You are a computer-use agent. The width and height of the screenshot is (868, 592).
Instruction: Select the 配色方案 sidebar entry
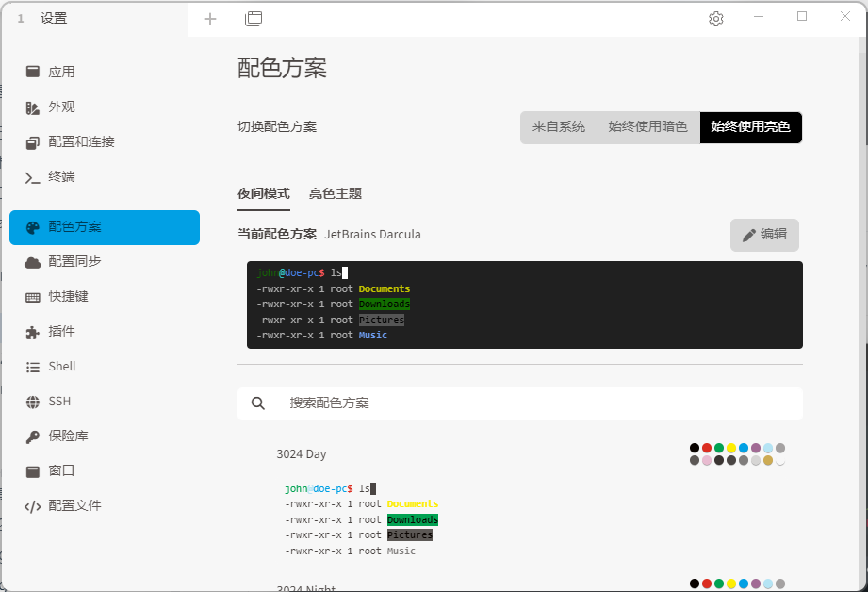(104, 227)
